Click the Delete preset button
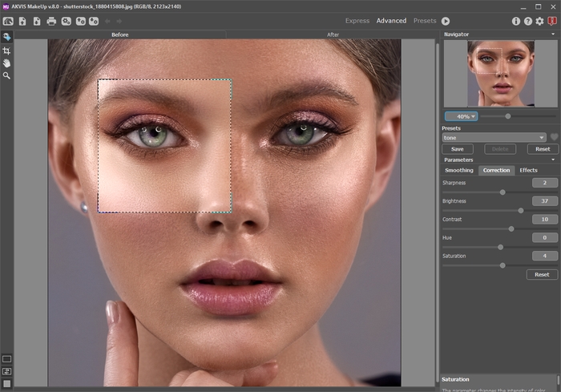561x392 pixels. point(500,149)
